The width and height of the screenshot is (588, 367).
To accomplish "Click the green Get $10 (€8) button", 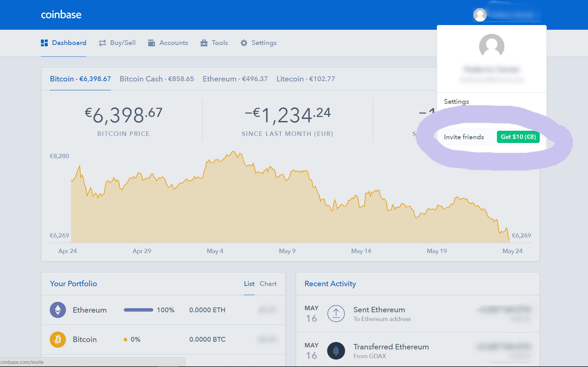I will click(x=518, y=137).
